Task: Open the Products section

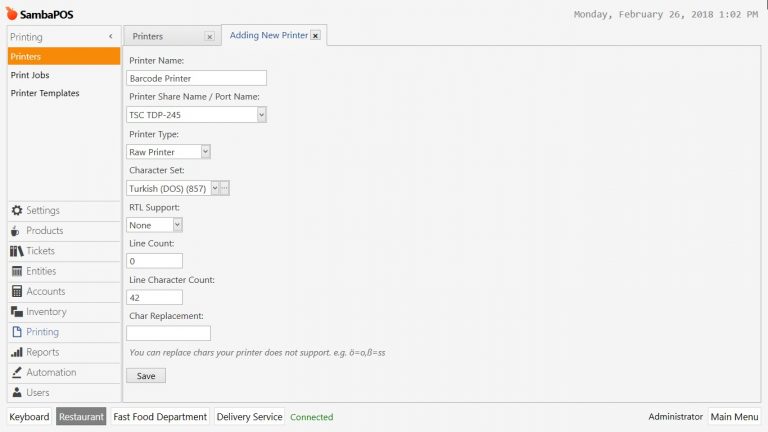Action: pyautogui.click(x=64, y=231)
